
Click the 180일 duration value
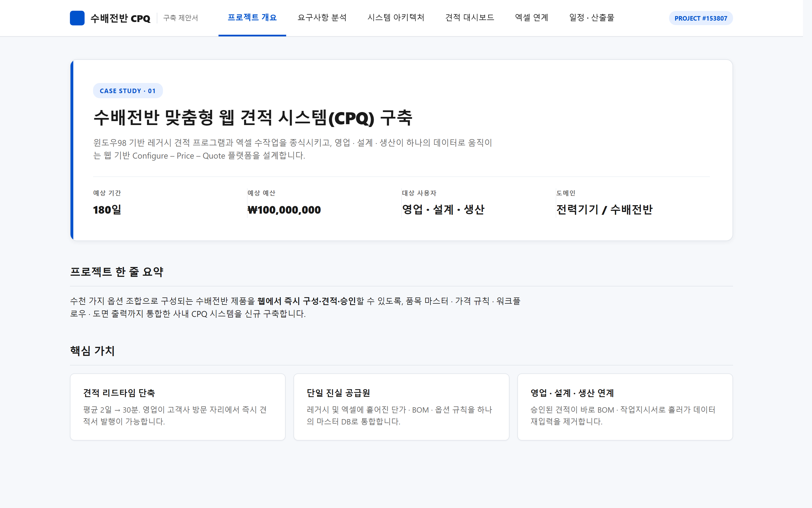pos(107,210)
